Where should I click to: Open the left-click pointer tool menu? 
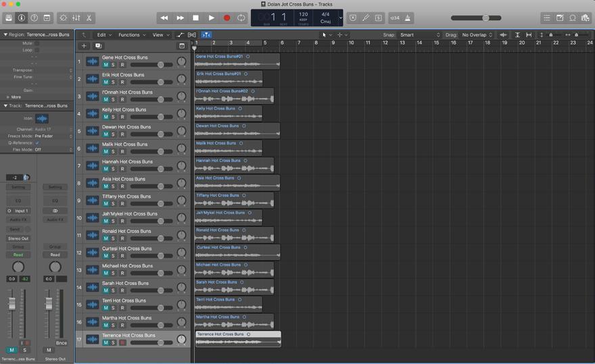(327, 35)
